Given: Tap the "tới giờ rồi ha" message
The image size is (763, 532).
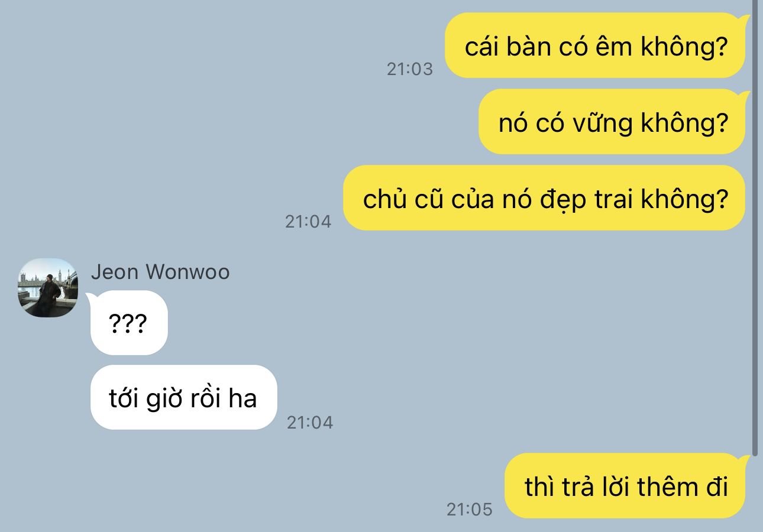Looking at the screenshot, I should click(x=184, y=397).
